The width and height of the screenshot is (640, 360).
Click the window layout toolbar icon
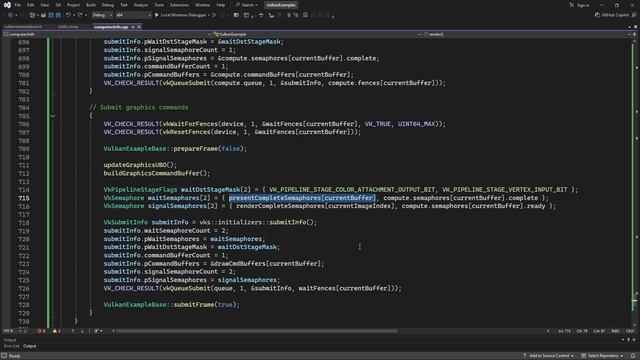coord(246,15)
